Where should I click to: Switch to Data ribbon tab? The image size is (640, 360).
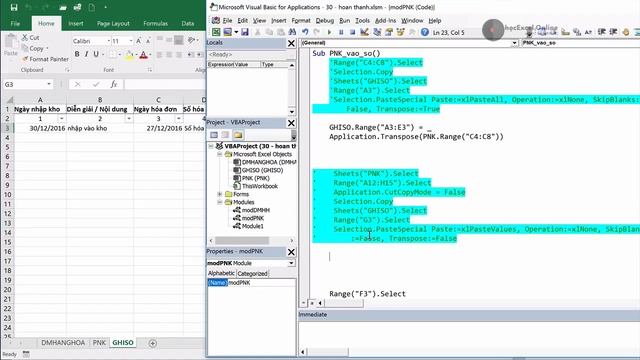click(x=188, y=24)
